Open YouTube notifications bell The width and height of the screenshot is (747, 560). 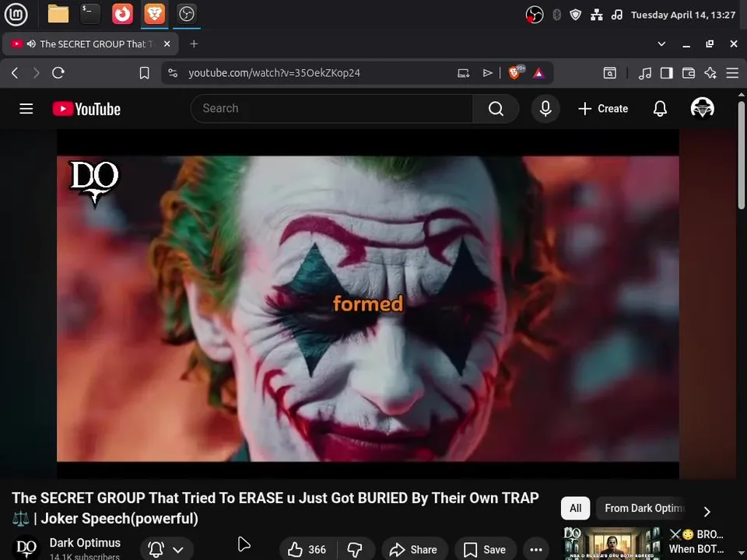pyautogui.click(x=660, y=109)
